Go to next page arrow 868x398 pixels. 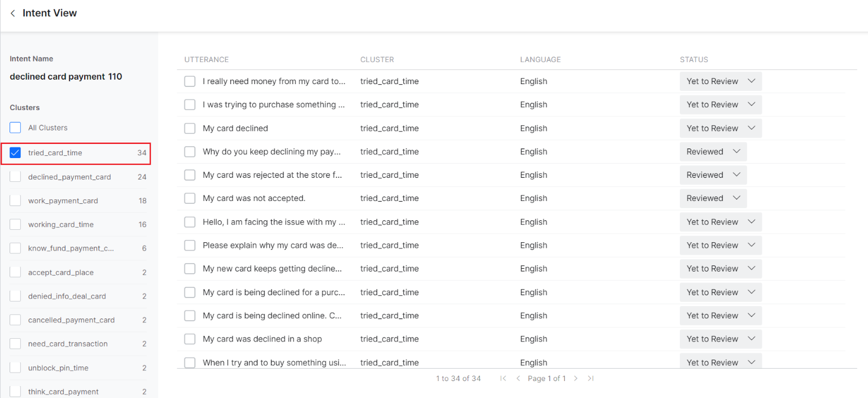click(575, 378)
